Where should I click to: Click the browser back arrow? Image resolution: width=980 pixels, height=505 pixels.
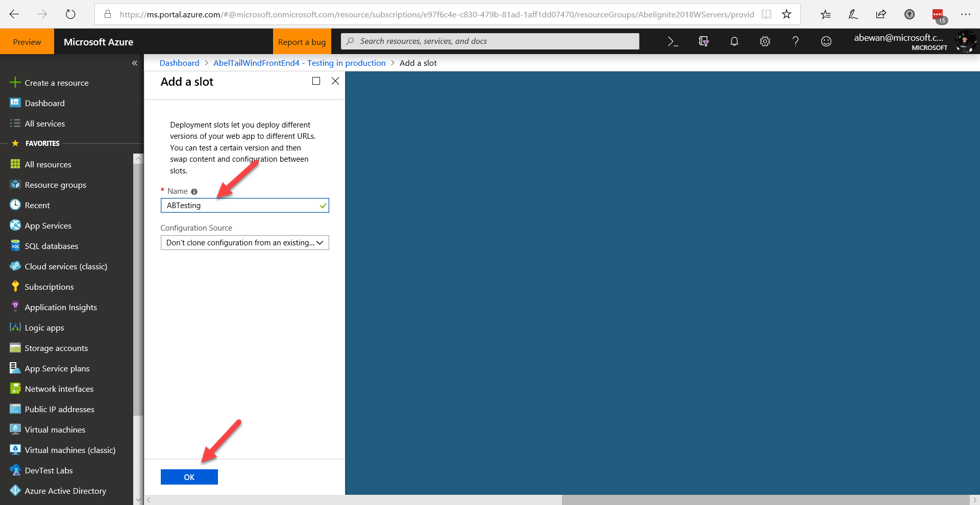point(14,14)
